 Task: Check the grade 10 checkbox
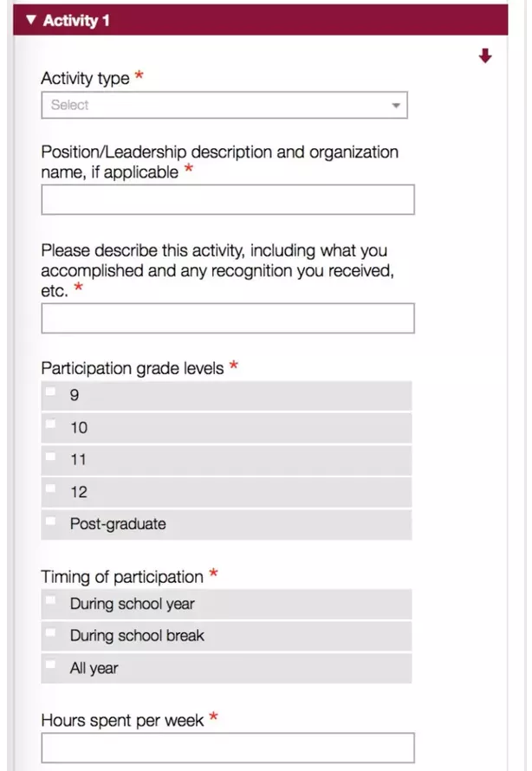(x=51, y=424)
